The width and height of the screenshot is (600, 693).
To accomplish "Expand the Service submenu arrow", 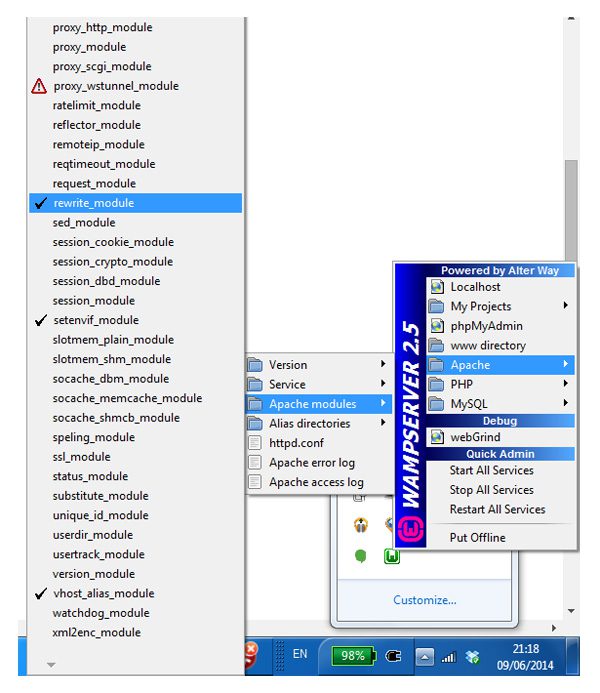I will 383,383.
